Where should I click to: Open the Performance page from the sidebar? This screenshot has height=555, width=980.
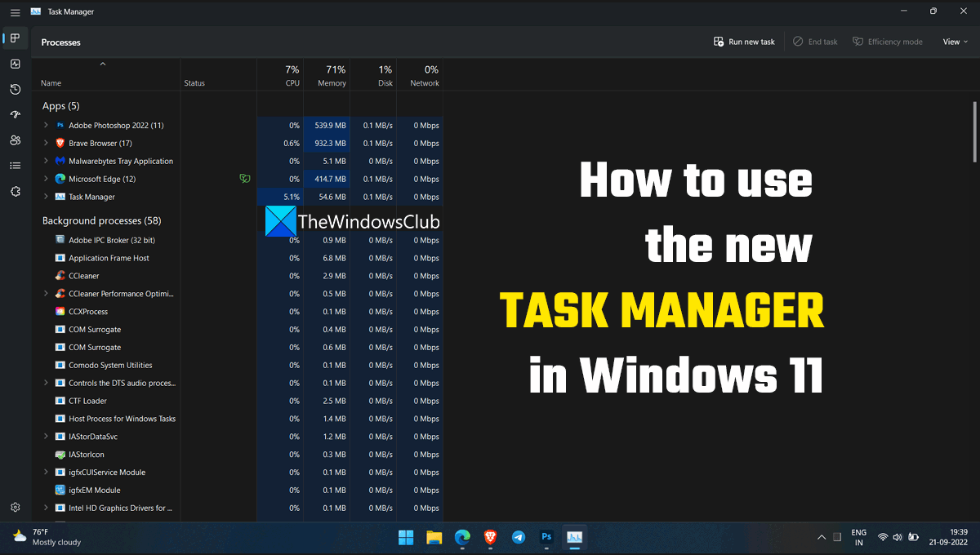(x=15, y=64)
